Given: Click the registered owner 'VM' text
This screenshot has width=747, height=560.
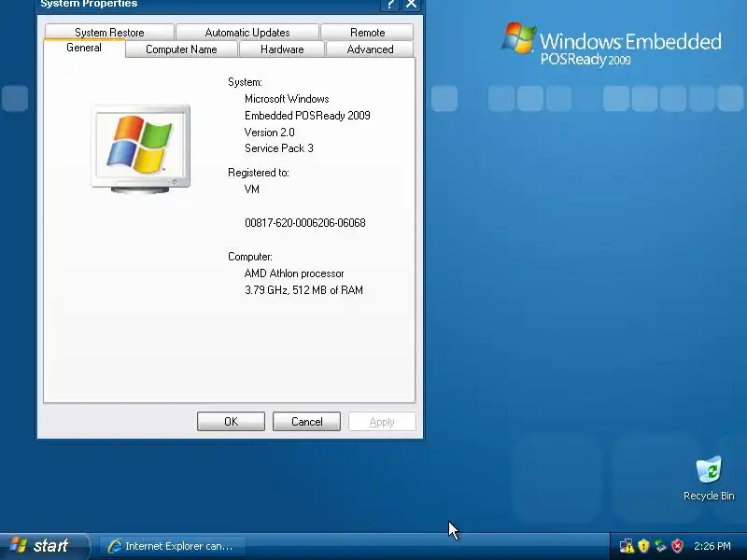Looking at the screenshot, I should point(251,189).
